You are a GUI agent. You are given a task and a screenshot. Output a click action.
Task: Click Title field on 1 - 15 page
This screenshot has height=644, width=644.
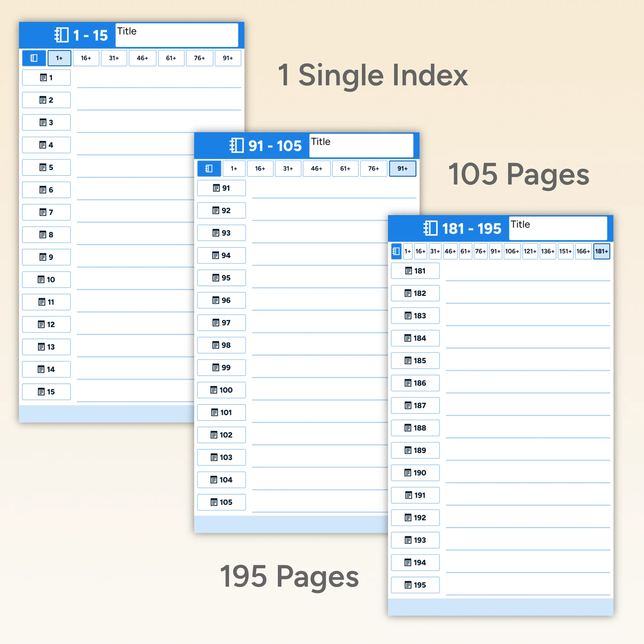[177, 35]
